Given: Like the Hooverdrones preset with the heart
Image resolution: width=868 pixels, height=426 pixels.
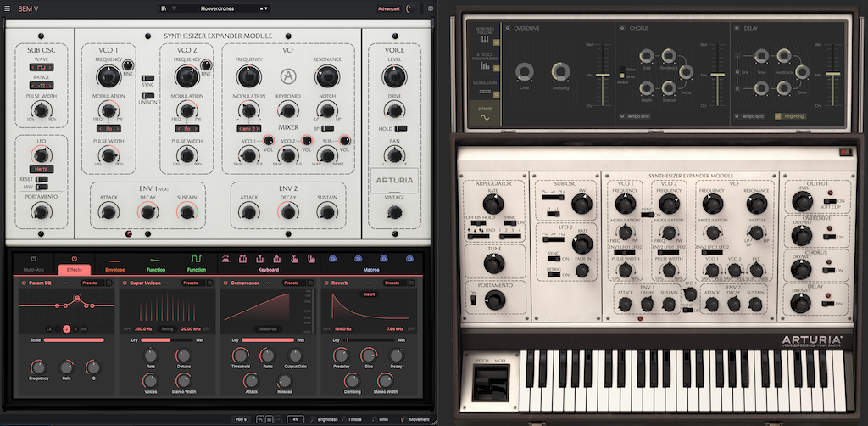Looking at the screenshot, I should click(174, 8).
